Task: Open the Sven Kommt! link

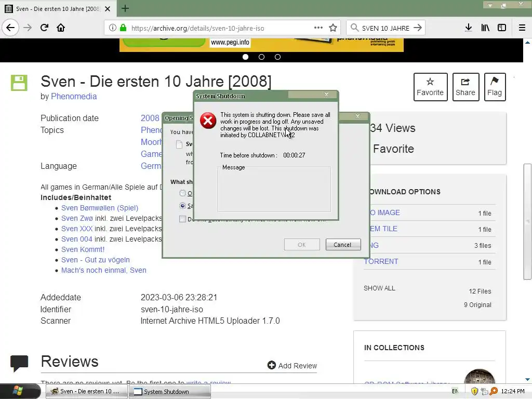Action: (x=83, y=249)
